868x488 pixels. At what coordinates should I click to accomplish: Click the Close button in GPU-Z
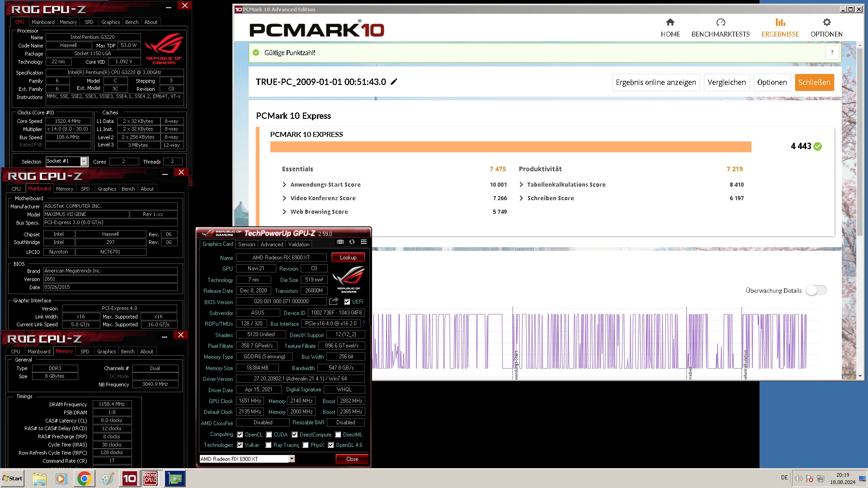point(352,459)
